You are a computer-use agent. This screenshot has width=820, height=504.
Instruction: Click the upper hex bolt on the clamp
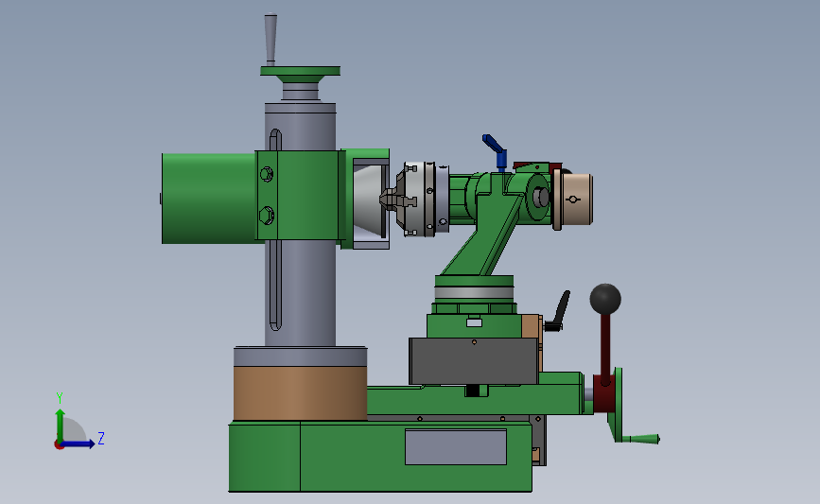click(x=267, y=174)
